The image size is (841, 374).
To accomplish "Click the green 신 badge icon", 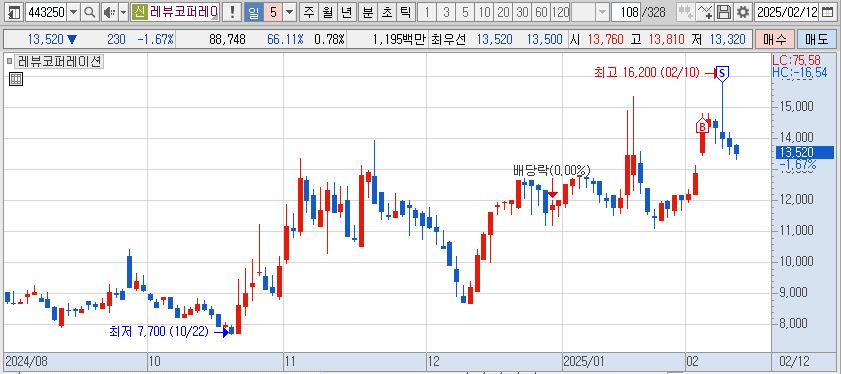I will point(139,12).
